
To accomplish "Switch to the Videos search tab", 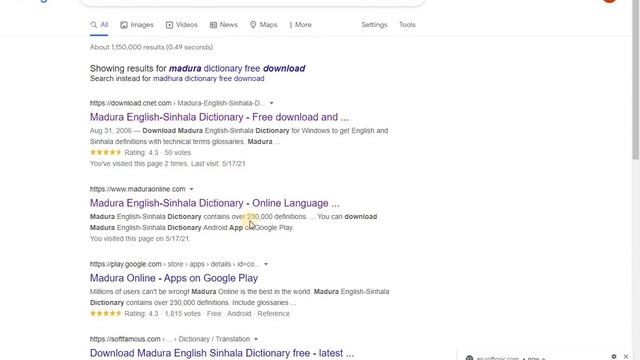I will point(182,25).
